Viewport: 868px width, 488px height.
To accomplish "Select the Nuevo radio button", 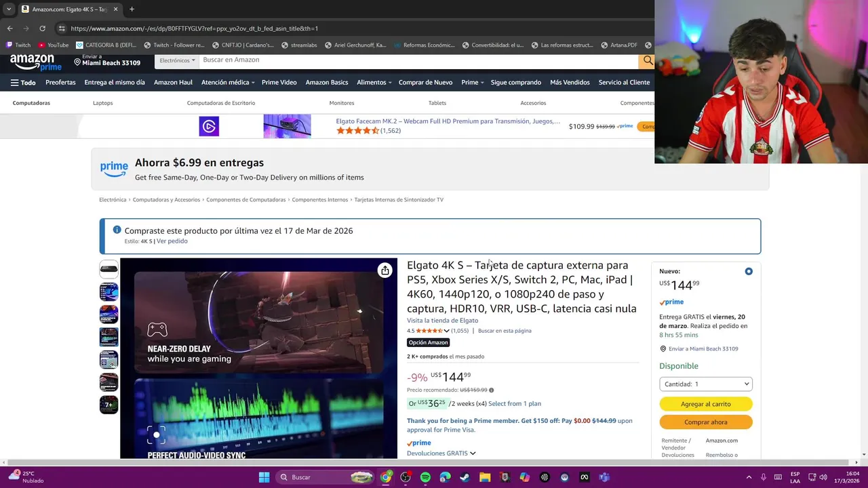I will tap(749, 271).
